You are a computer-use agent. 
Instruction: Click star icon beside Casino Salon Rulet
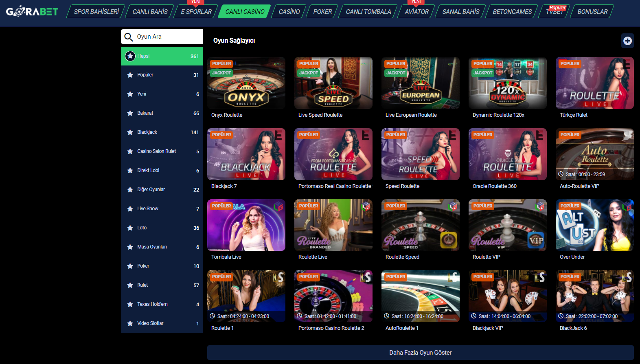(130, 151)
